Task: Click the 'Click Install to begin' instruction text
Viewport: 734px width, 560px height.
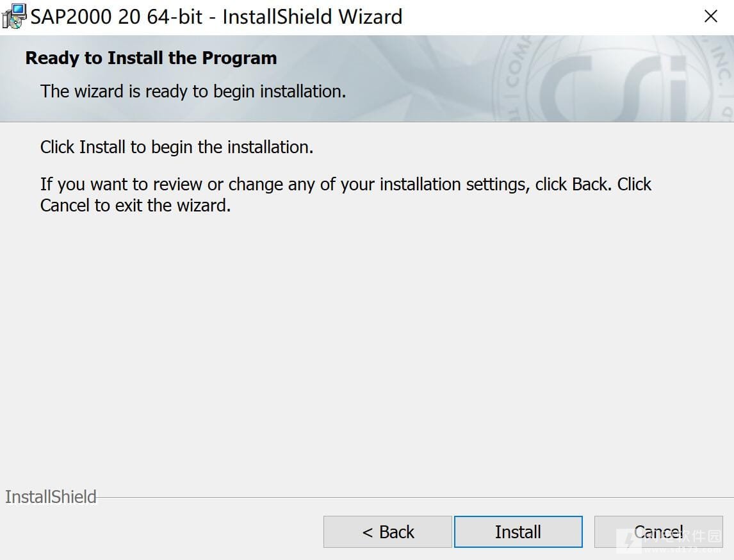Action: click(x=177, y=147)
